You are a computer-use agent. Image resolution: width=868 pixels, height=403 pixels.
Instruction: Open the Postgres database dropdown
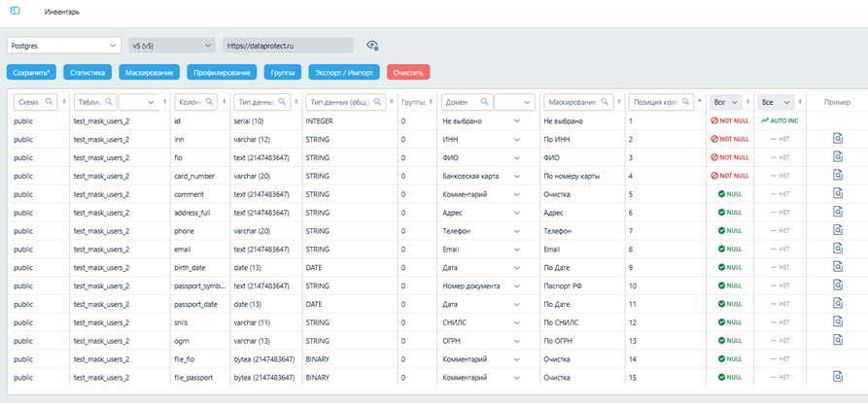coord(63,45)
